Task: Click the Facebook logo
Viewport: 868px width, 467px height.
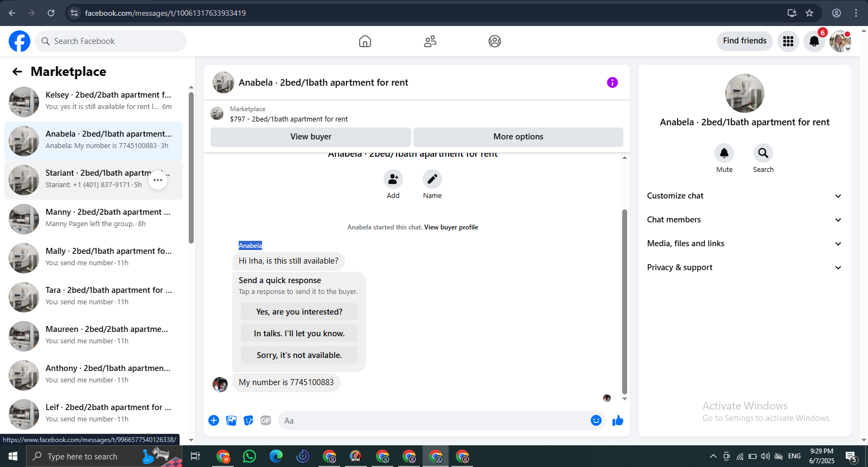Action: pos(20,41)
